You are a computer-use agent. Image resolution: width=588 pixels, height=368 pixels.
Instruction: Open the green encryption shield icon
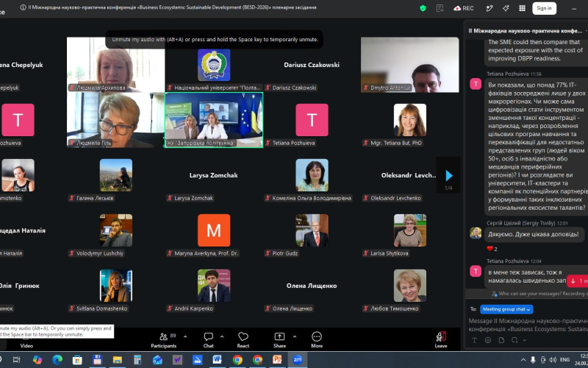pos(423,8)
